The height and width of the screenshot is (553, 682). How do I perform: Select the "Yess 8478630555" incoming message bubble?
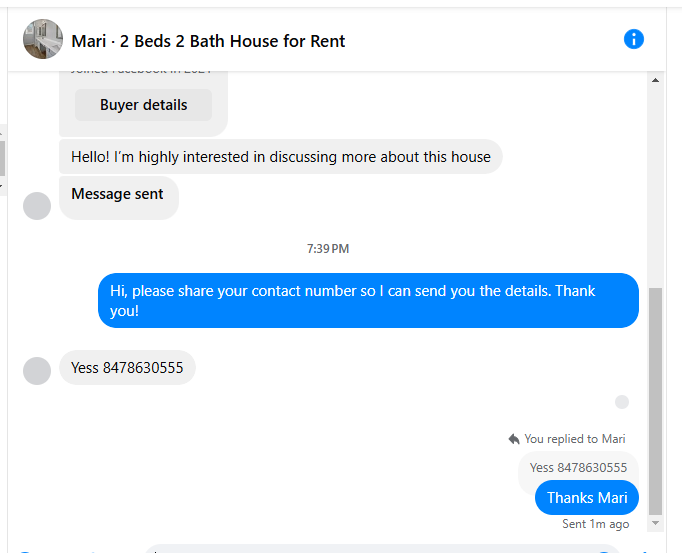(127, 368)
